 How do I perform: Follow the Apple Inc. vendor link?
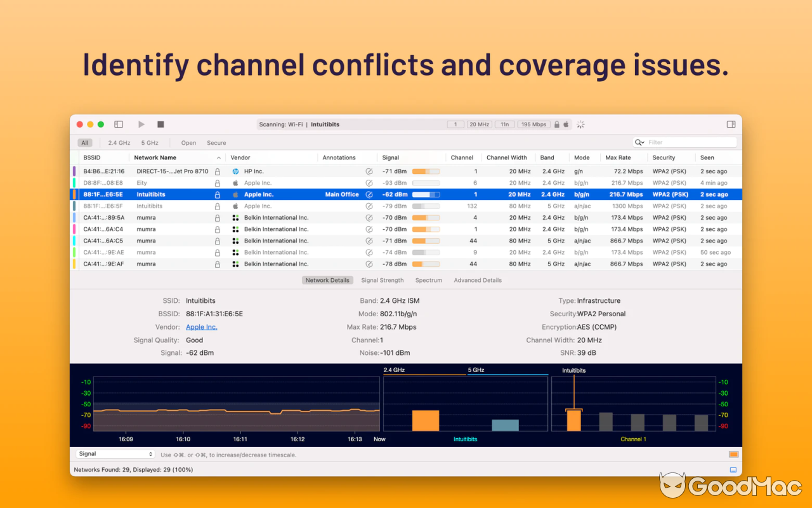[x=201, y=326]
